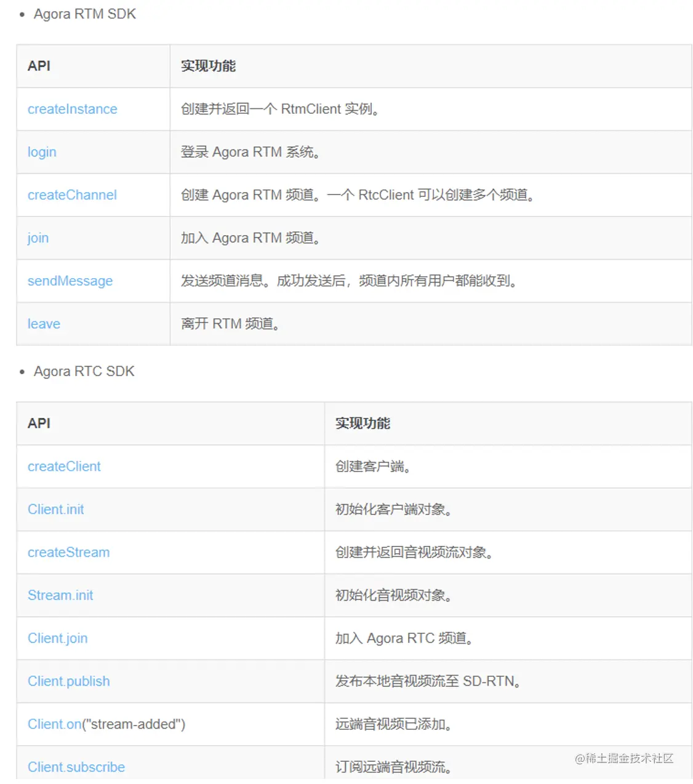Select text '加入 Agora RTC 频道。'
The image size is (693, 784).
(404, 639)
